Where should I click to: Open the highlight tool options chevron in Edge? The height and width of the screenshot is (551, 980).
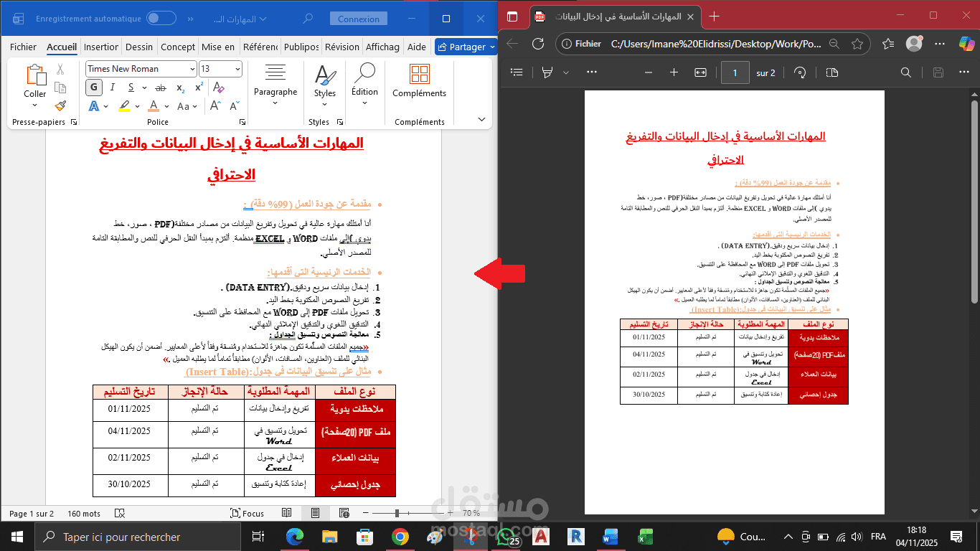point(566,72)
